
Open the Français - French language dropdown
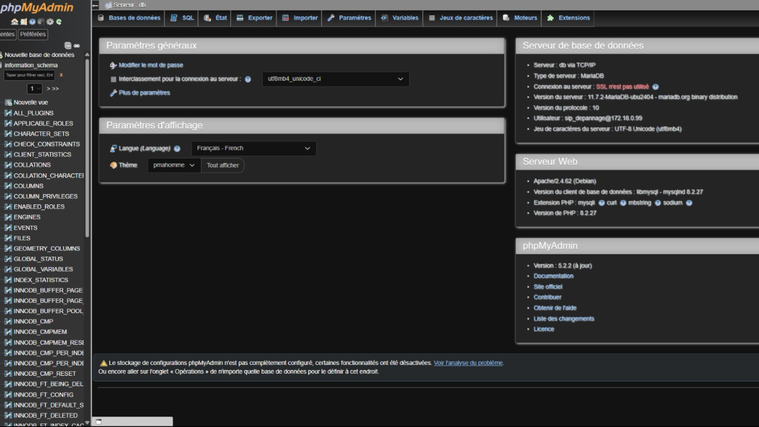pyautogui.click(x=253, y=148)
